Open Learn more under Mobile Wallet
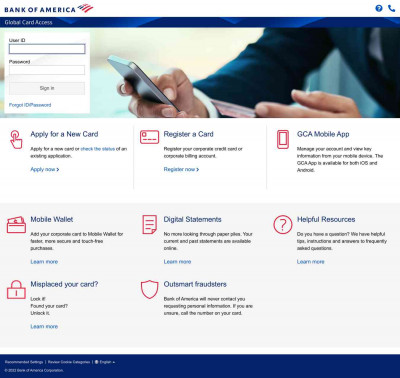Viewport: 400px width, 378px height. pos(44,262)
